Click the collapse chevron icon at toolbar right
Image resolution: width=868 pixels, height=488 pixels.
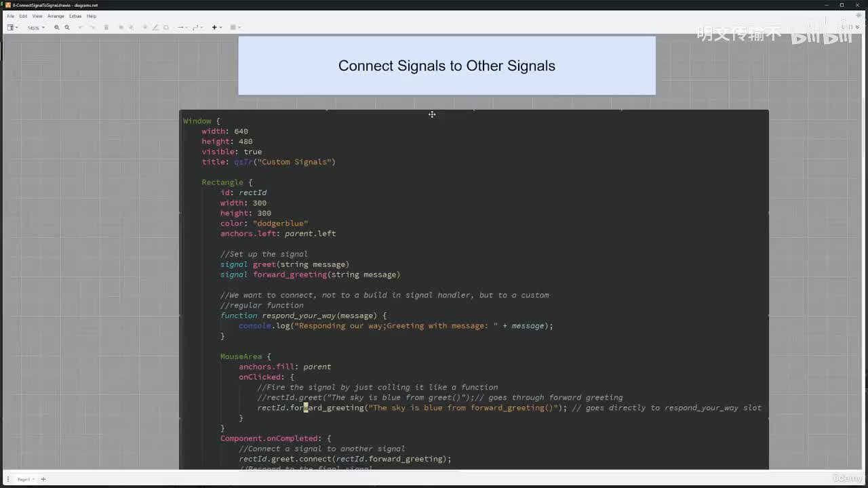coord(859,28)
